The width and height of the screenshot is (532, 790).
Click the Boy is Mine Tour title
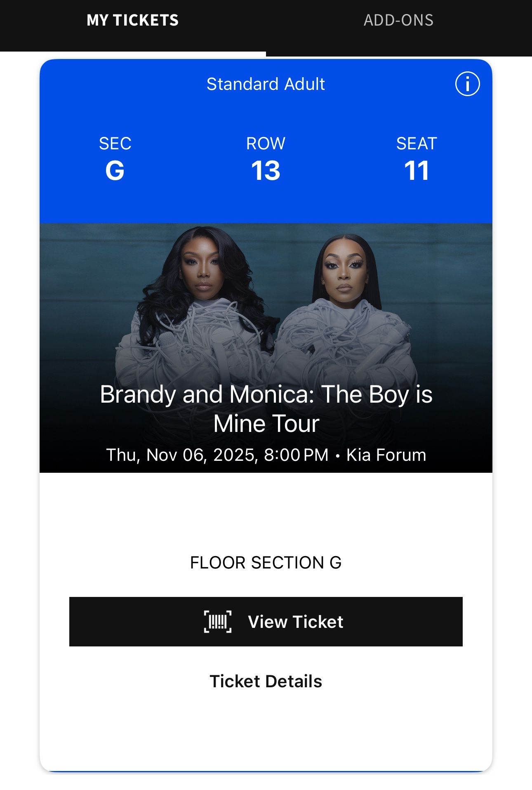pos(266,408)
